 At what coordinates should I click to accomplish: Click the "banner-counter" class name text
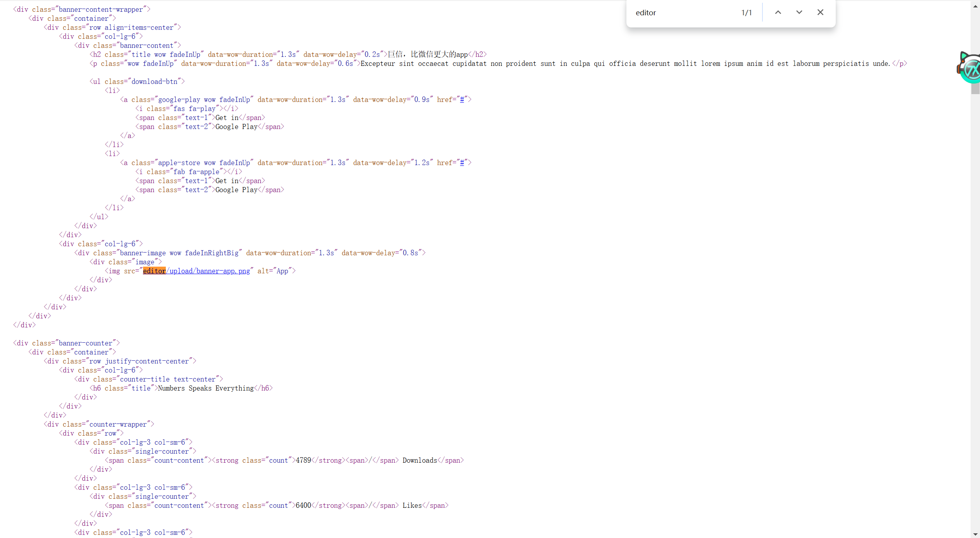[x=85, y=343]
